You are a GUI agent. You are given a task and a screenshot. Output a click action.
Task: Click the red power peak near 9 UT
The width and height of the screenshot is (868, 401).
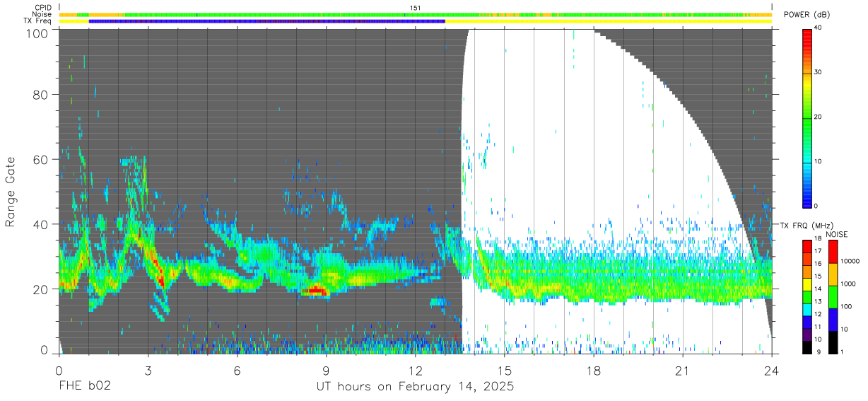[317, 290]
